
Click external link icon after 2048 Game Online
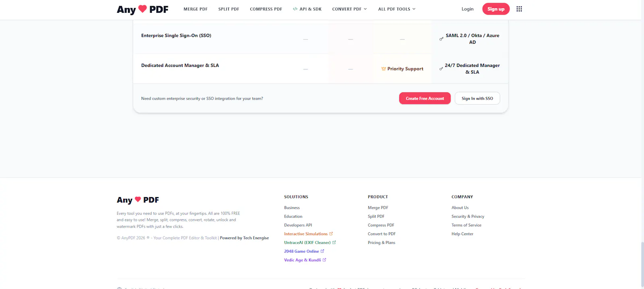tap(322, 251)
